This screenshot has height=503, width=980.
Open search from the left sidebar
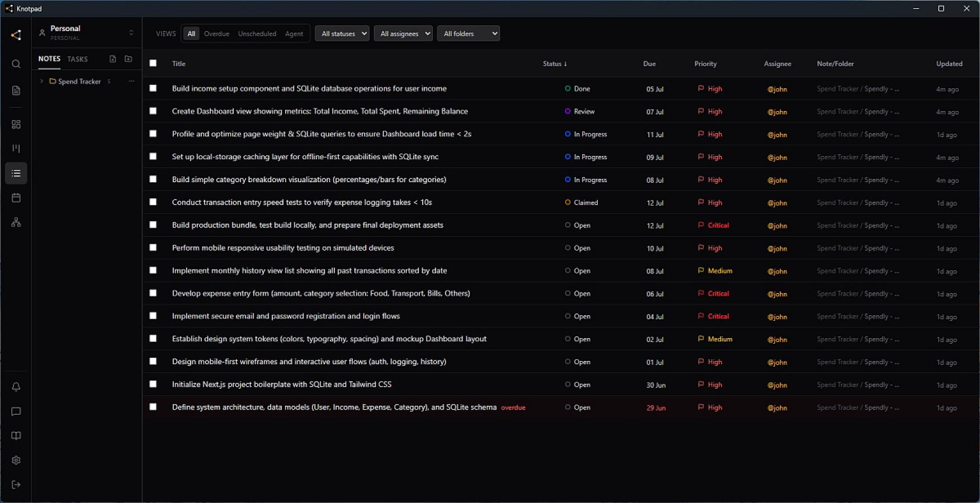pos(16,64)
